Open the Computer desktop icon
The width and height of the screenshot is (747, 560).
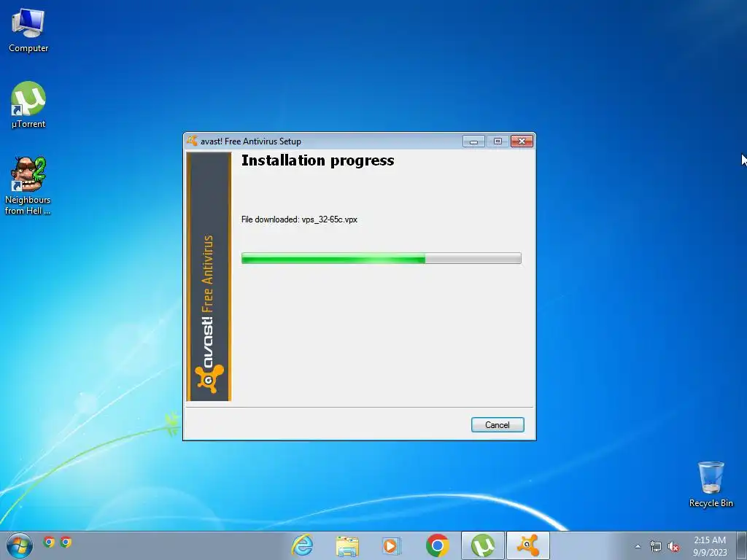pos(28,30)
